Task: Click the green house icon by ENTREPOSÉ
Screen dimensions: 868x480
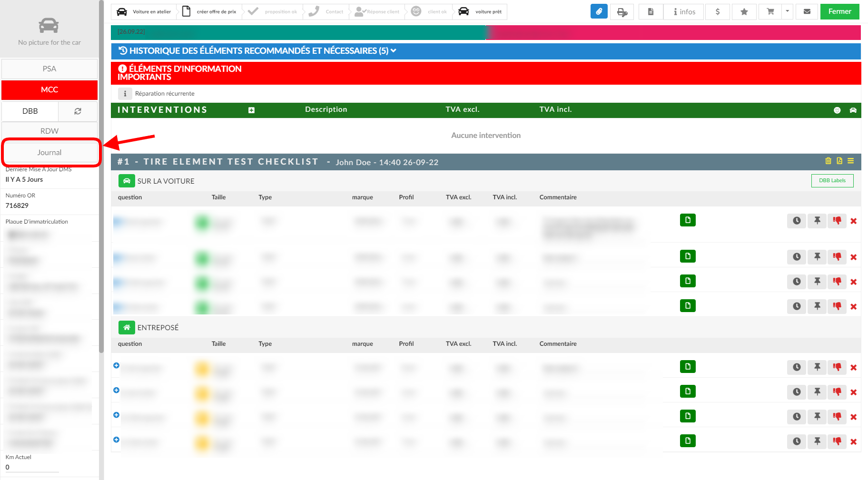Action: coord(127,327)
